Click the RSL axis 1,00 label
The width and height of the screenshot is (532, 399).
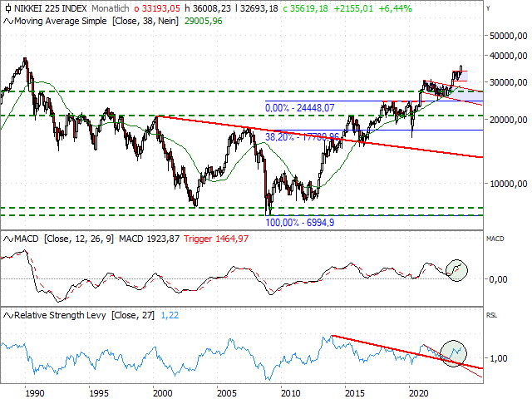[x=498, y=358]
